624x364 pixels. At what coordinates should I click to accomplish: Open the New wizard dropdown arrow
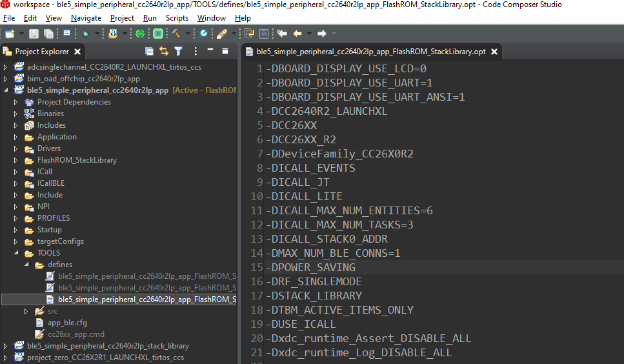21,34
